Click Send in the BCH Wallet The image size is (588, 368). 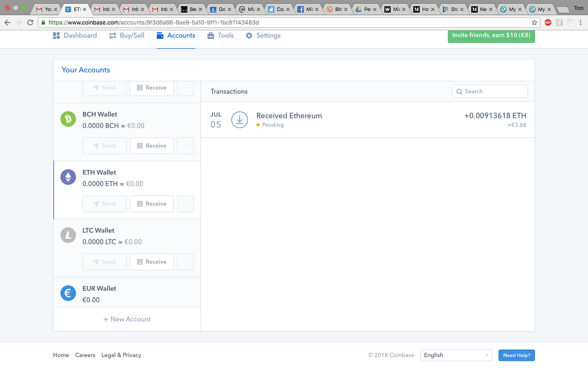pyautogui.click(x=105, y=146)
